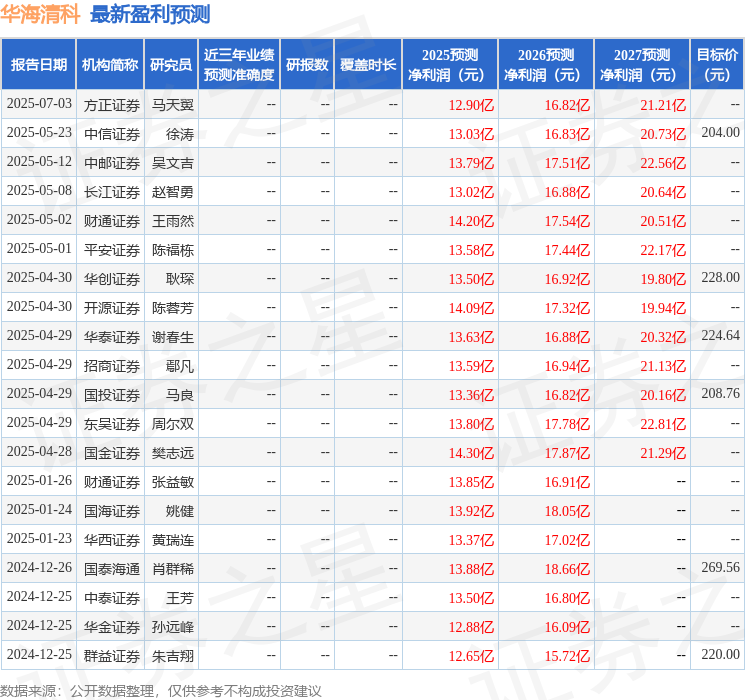Image resolution: width=745 pixels, height=700 pixels.
Task: Select the 东吴证券 institution cell
Action: (x=112, y=424)
